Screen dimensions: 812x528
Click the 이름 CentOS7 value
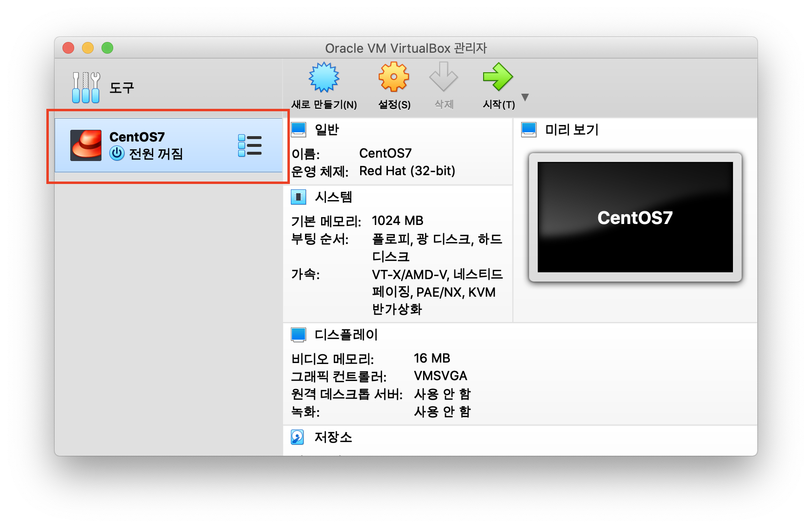(x=386, y=153)
